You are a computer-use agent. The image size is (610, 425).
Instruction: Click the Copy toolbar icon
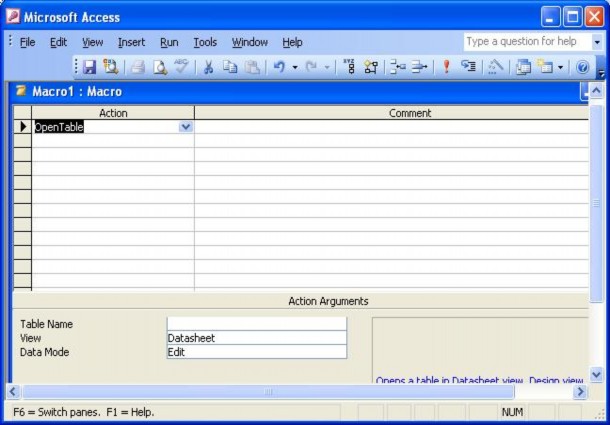tap(230, 67)
